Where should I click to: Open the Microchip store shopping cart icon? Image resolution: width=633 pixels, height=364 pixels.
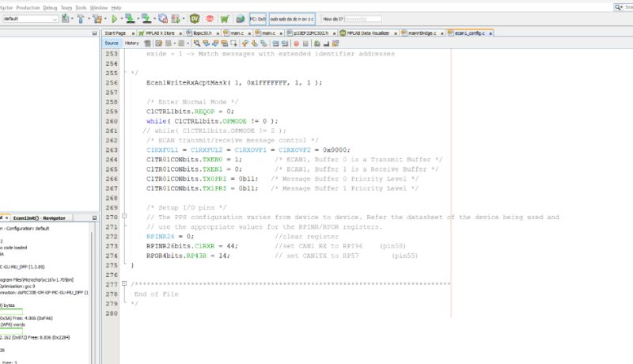coord(225,18)
